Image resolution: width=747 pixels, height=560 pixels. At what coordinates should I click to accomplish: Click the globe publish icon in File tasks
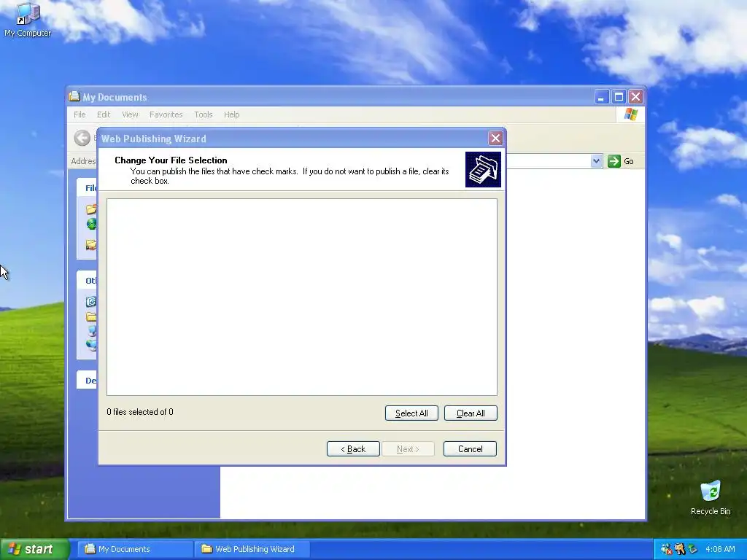point(91,224)
